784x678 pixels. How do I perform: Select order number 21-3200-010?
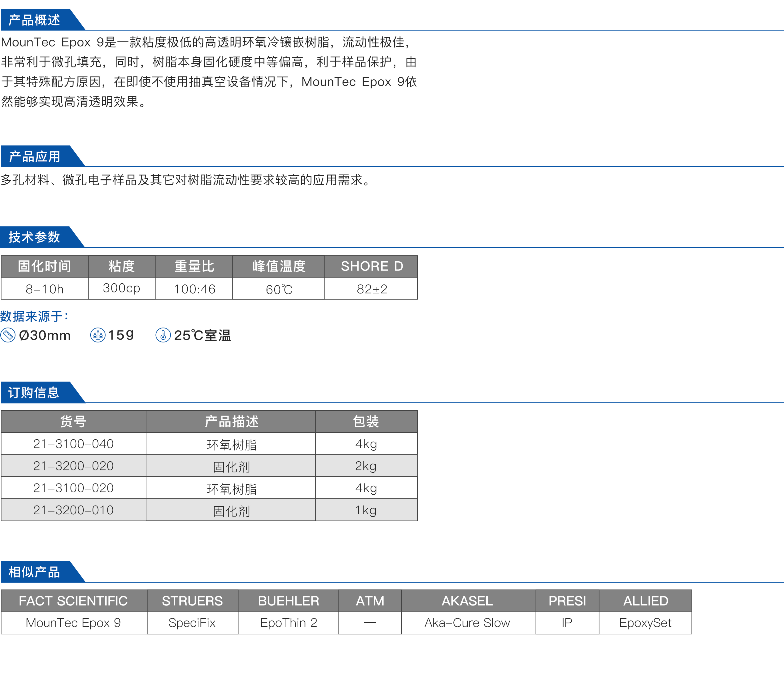pyautogui.click(x=73, y=510)
